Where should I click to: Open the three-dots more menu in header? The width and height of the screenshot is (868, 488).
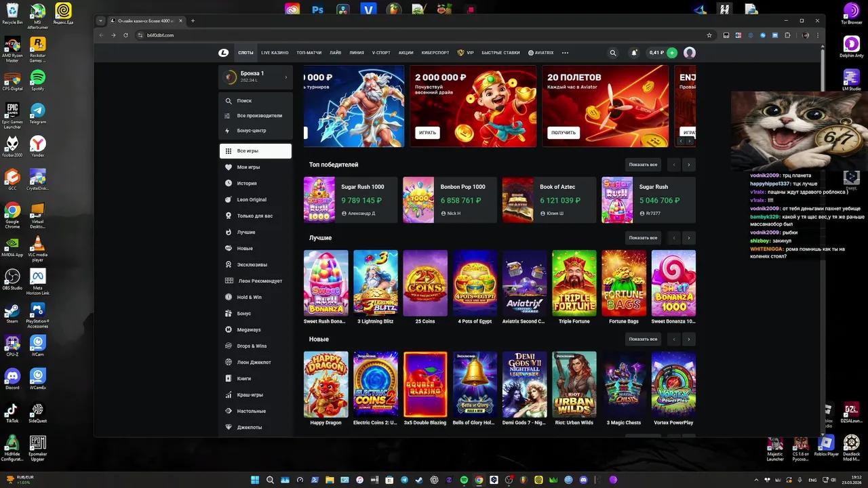pos(565,53)
